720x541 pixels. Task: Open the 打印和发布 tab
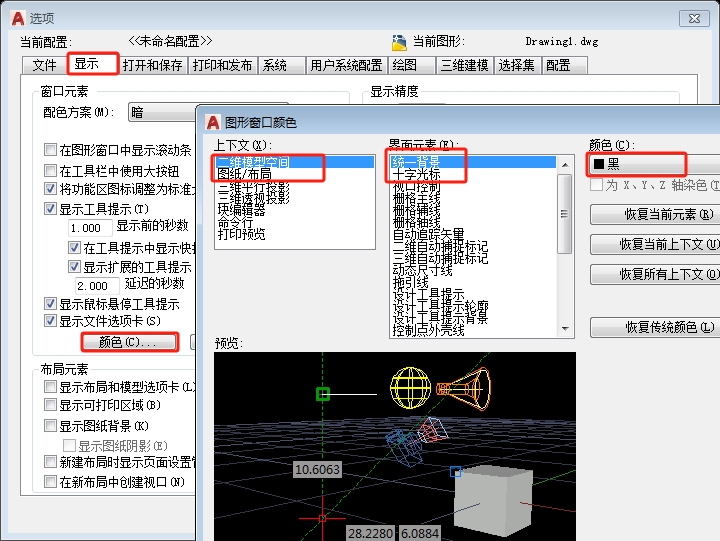click(223, 65)
